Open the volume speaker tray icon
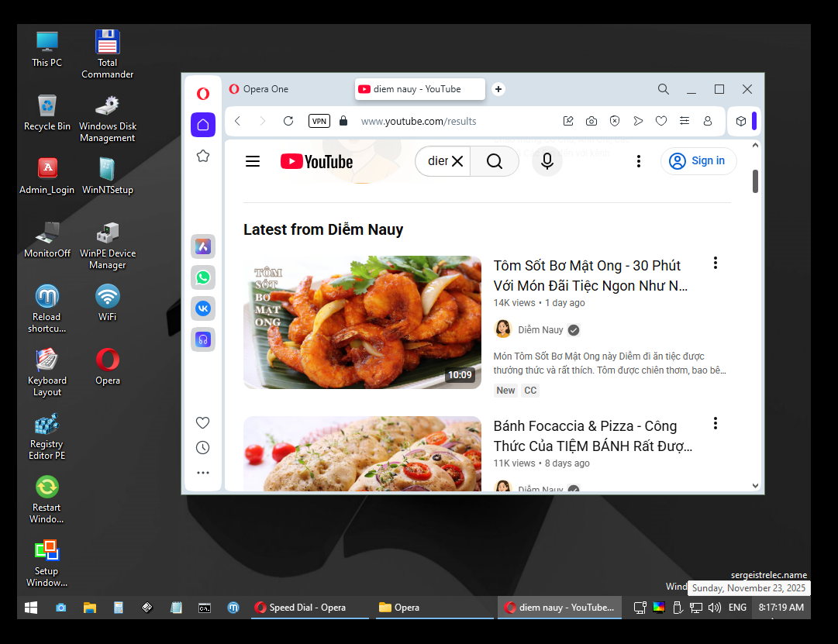The image size is (838, 644). point(715,608)
